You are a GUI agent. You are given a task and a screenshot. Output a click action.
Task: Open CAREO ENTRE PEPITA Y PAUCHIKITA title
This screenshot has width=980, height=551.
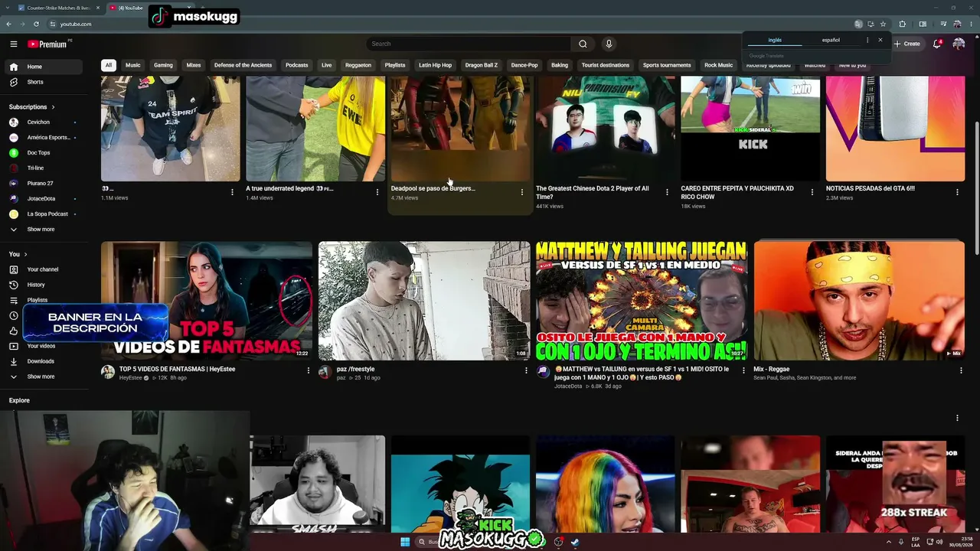click(737, 192)
